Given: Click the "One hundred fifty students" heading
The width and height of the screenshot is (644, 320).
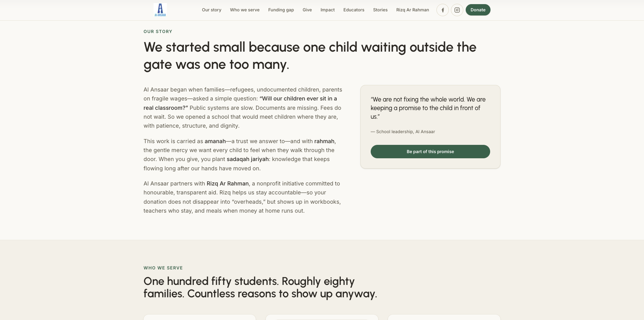Looking at the screenshot, I should pyautogui.click(x=260, y=287).
